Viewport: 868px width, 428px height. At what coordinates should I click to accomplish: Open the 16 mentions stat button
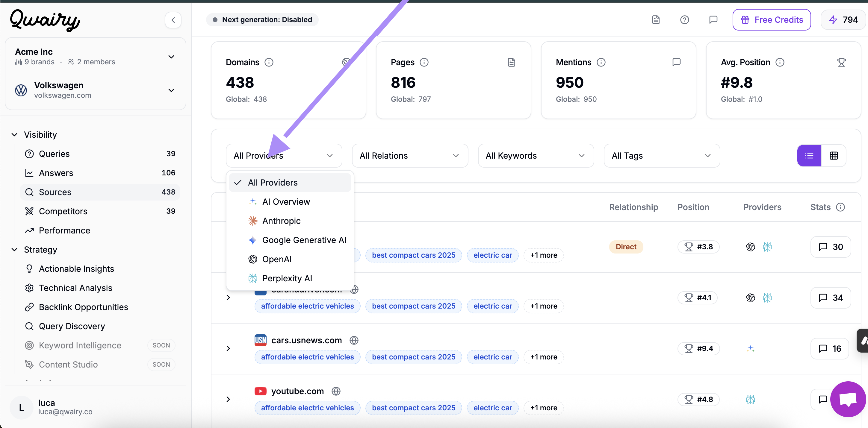(x=830, y=348)
